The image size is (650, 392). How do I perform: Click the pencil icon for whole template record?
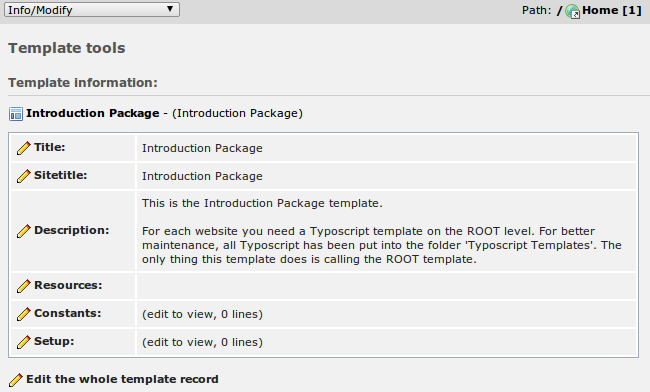16,380
